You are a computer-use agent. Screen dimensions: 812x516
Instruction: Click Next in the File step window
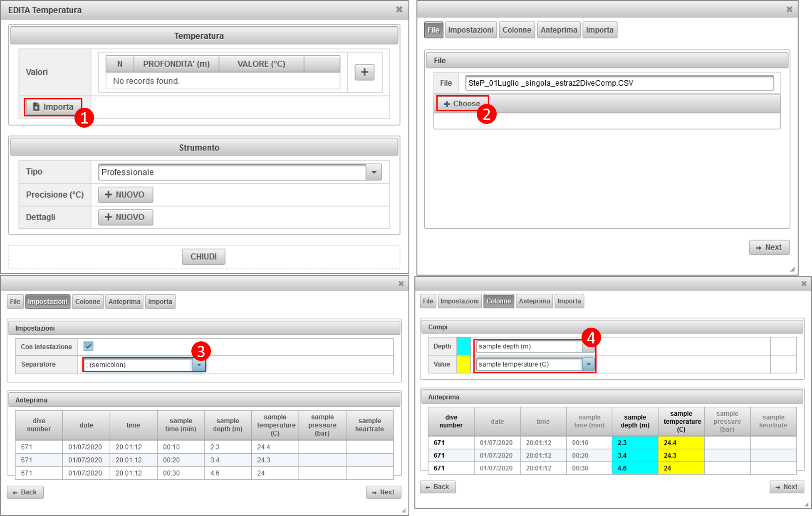pos(769,247)
